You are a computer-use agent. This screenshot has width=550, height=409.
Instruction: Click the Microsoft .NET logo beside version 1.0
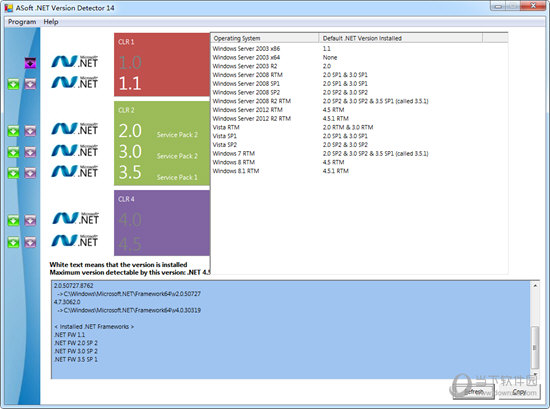tap(75, 61)
